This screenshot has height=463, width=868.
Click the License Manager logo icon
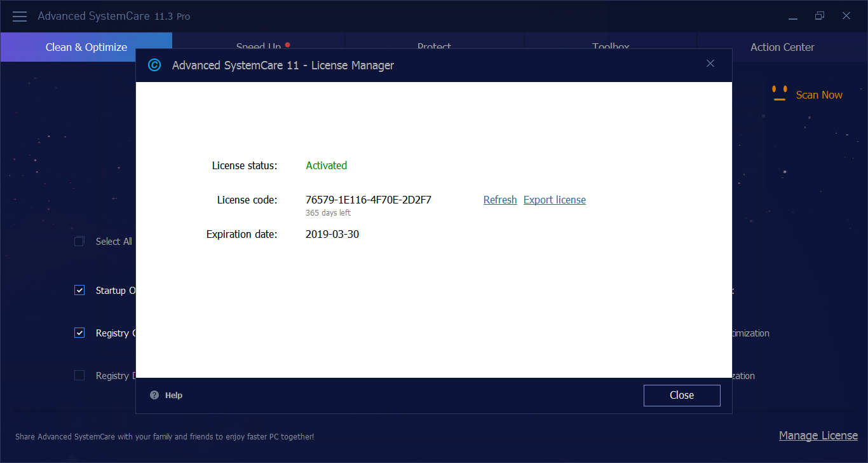pyautogui.click(x=154, y=65)
